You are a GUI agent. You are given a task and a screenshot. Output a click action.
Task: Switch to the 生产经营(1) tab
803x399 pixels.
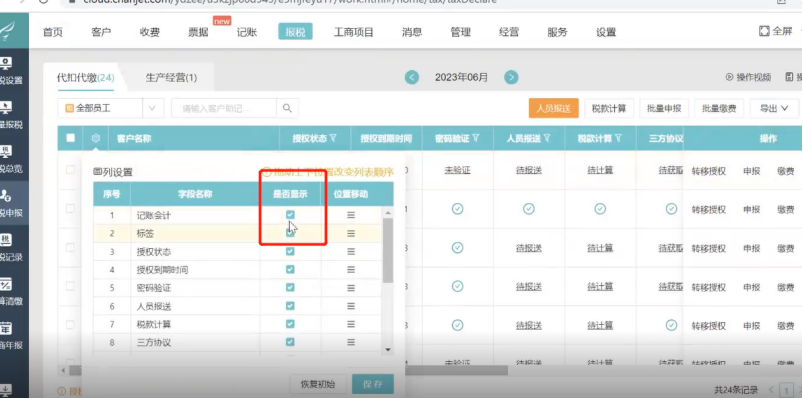pos(171,78)
